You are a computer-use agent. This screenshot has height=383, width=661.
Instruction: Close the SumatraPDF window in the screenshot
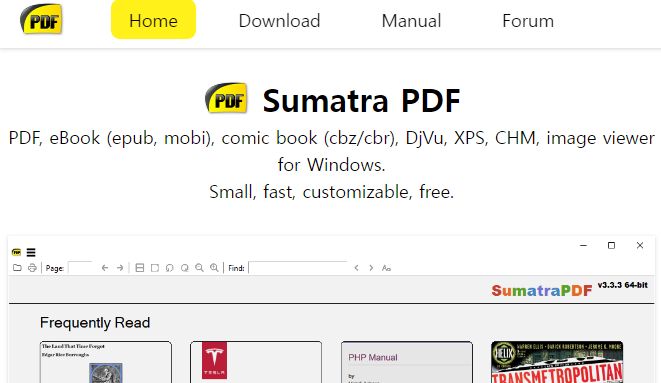pos(640,245)
